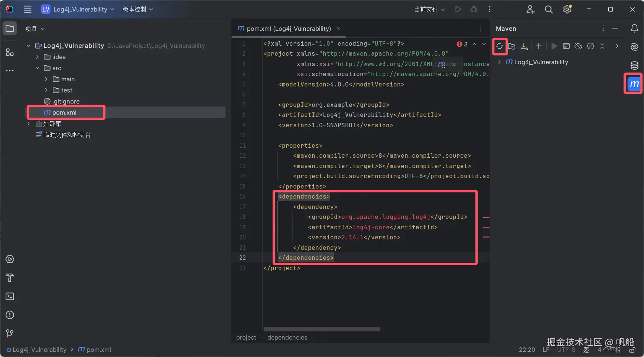This screenshot has width=644, height=357.
Task: Open UTF-8 encoding selector
Action: pyautogui.click(x=566, y=350)
